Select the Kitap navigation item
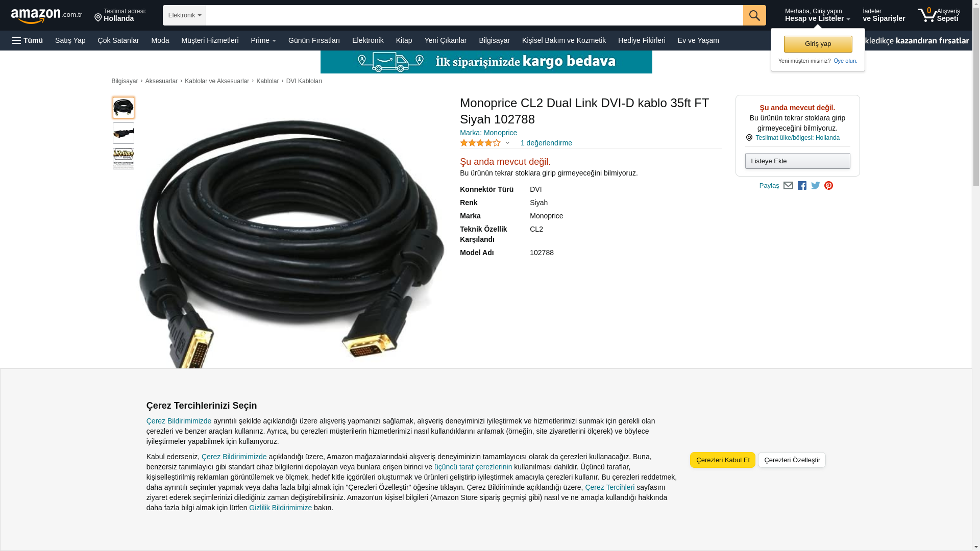The height and width of the screenshot is (551, 980). [404, 40]
